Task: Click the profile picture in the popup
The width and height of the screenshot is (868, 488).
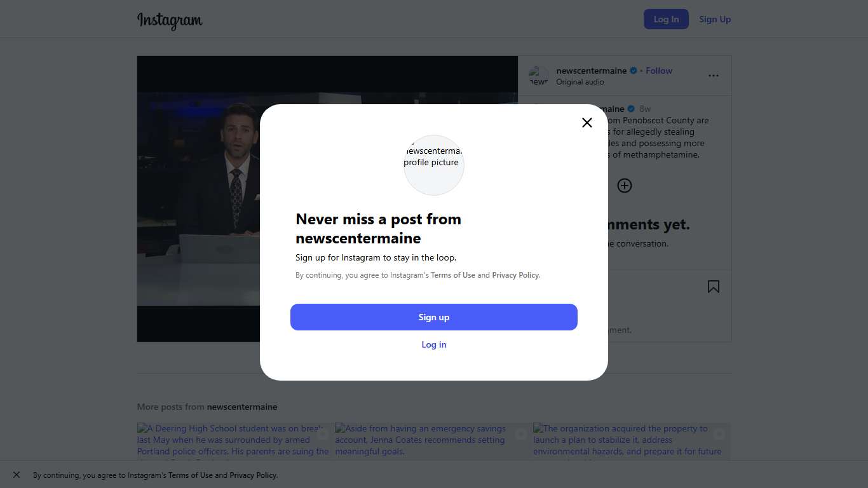Action: point(434,165)
